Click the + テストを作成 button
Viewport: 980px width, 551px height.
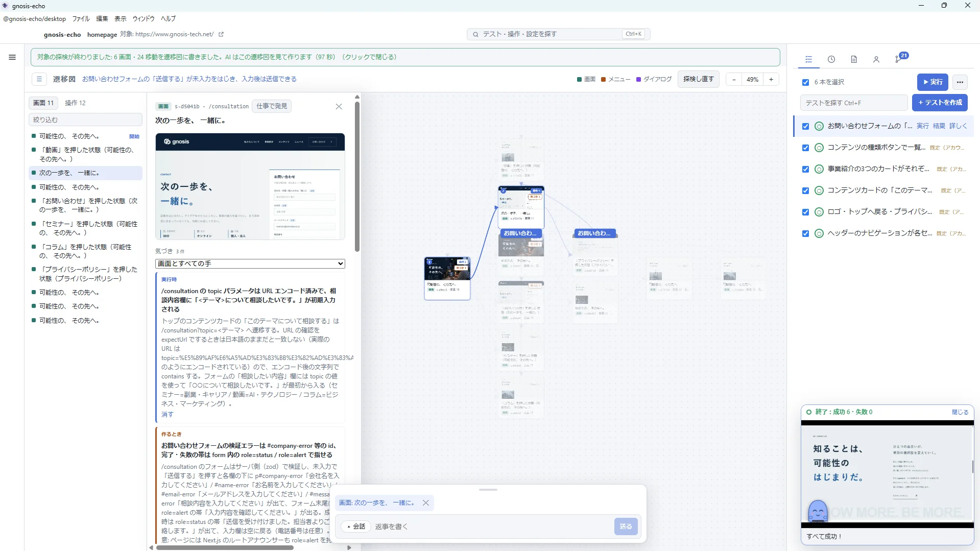[940, 103]
